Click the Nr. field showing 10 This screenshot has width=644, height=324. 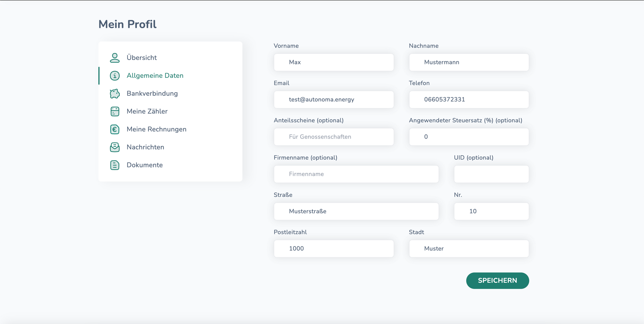point(491,211)
